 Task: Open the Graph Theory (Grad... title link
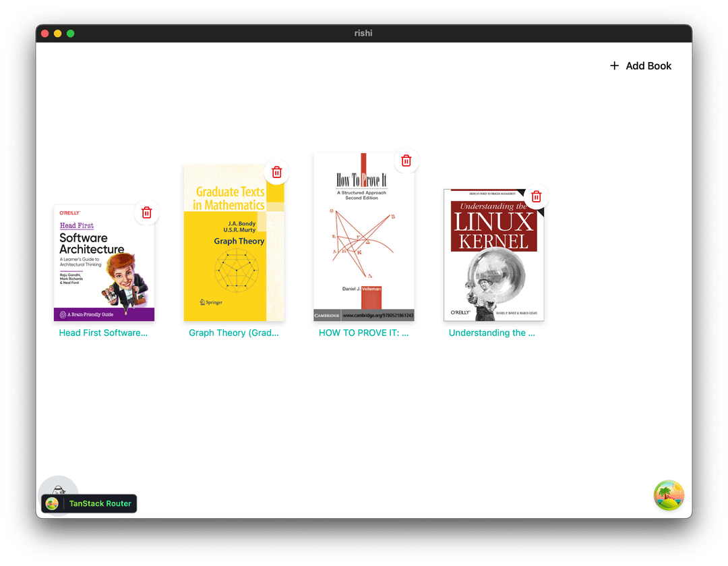point(234,333)
